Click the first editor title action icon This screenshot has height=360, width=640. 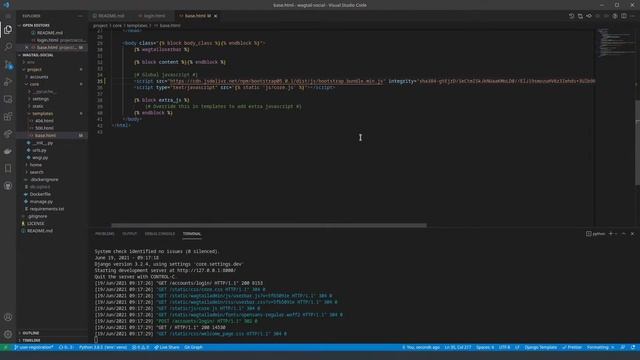(x=571, y=16)
